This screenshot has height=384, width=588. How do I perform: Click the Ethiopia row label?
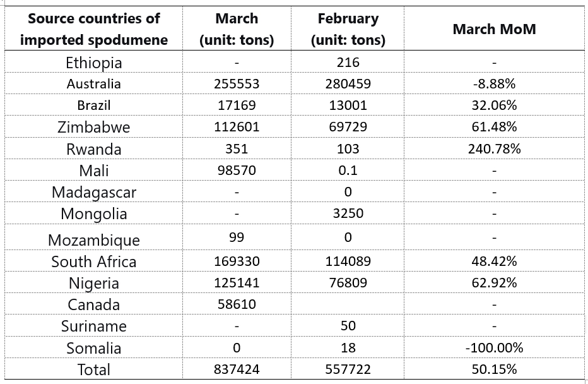(94, 63)
